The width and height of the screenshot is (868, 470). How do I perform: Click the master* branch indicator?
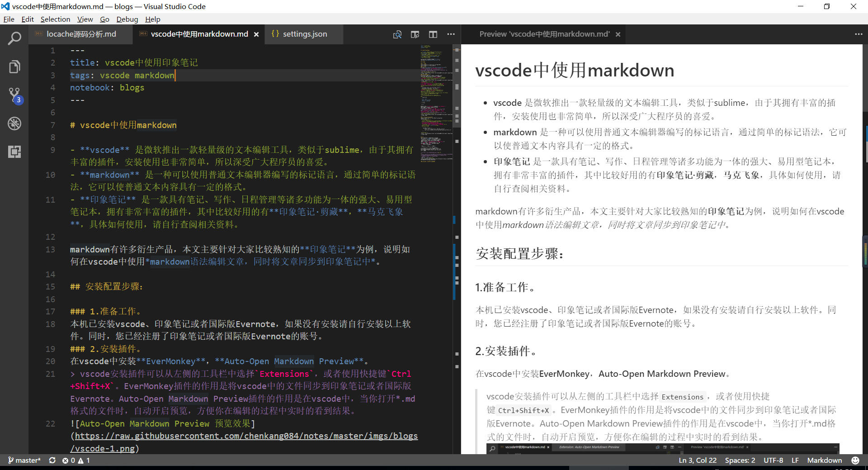tap(25, 460)
